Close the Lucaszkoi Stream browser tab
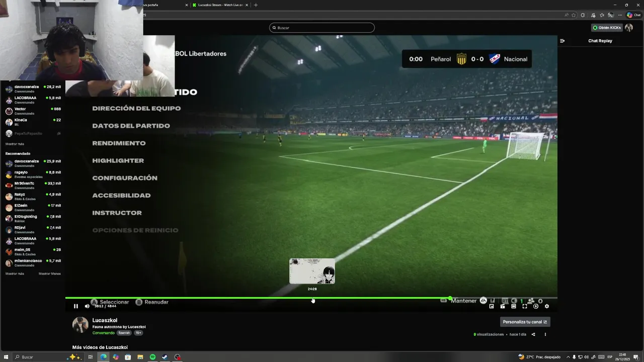This screenshot has width=644, height=362. pyautogui.click(x=247, y=5)
